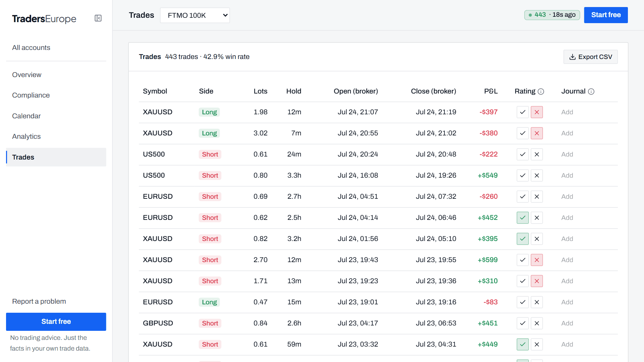Tick the checkmark for US500 +$549 trade
644x362 pixels.
(x=523, y=176)
